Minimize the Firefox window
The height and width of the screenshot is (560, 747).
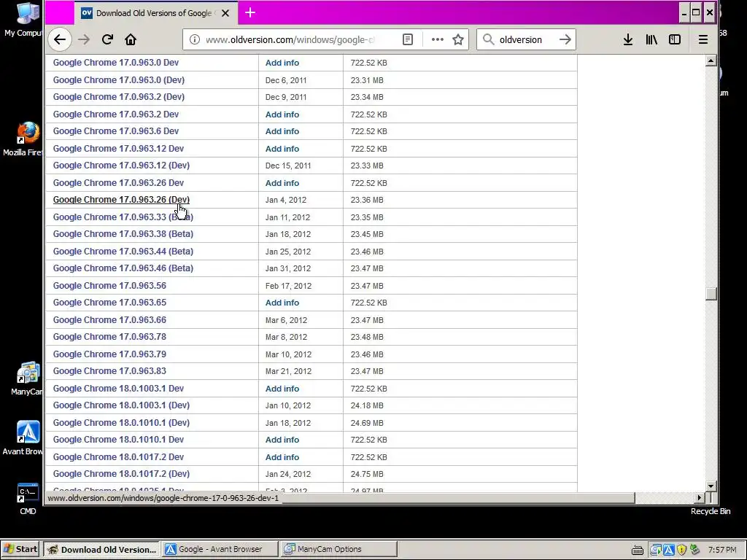point(684,13)
